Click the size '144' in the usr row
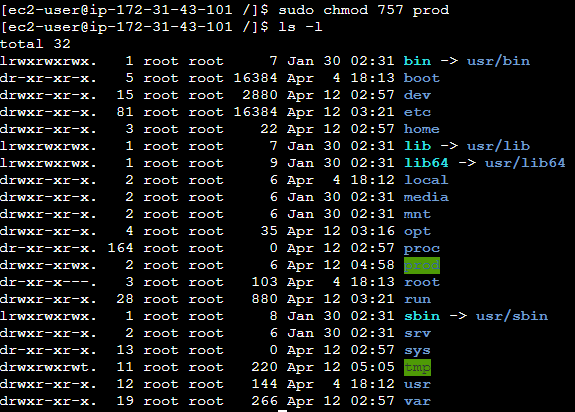Screen dimensions: 575x412 click(x=264, y=384)
